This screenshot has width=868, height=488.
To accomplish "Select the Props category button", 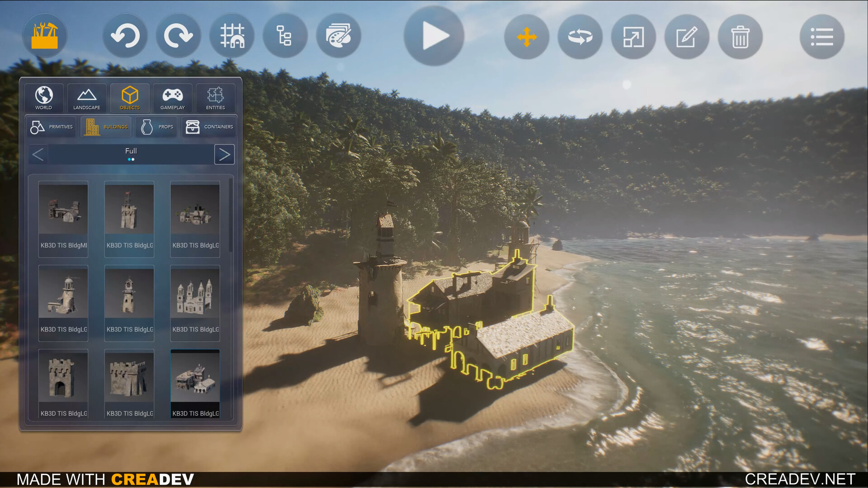I will 156,127.
